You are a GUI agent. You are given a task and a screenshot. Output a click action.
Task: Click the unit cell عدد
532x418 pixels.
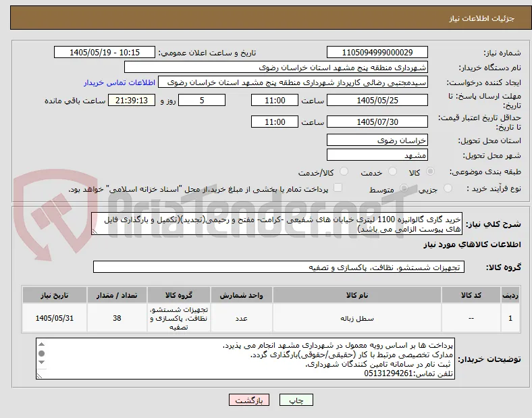(241, 318)
